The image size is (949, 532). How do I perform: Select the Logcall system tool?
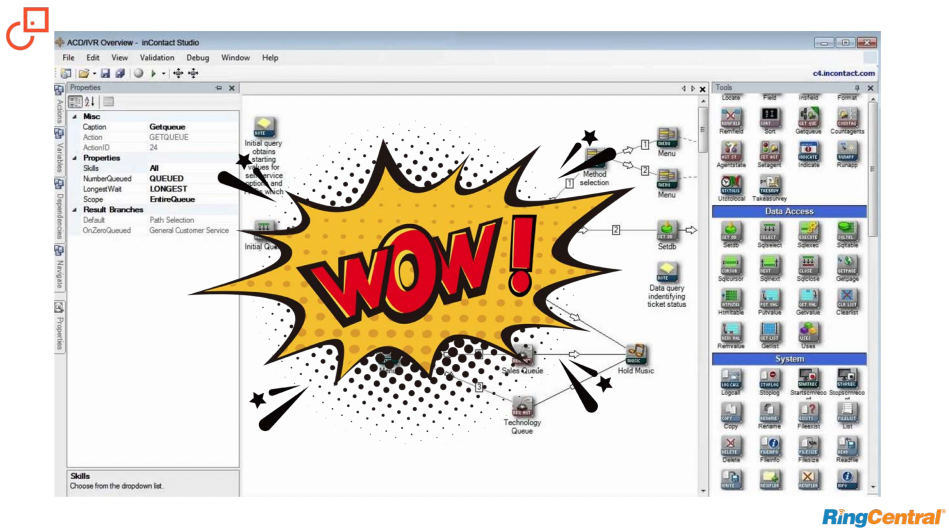731,378
